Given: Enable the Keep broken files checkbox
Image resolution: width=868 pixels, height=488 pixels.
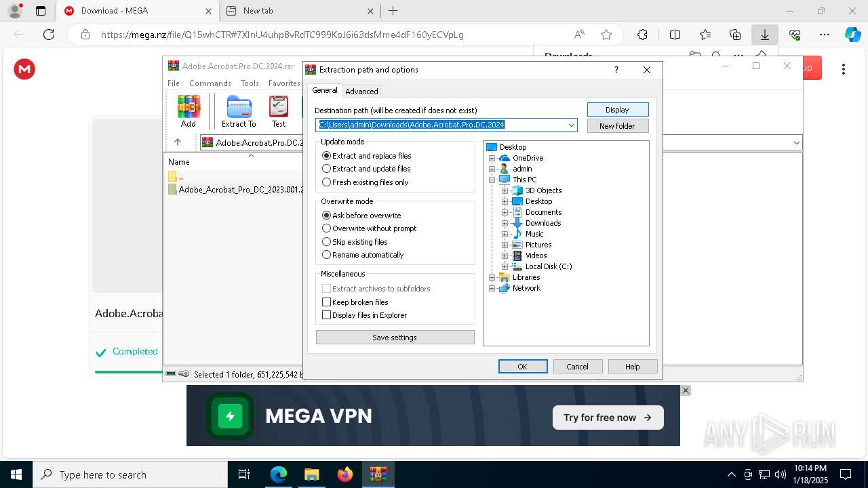Looking at the screenshot, I should (x=327, y=302).
